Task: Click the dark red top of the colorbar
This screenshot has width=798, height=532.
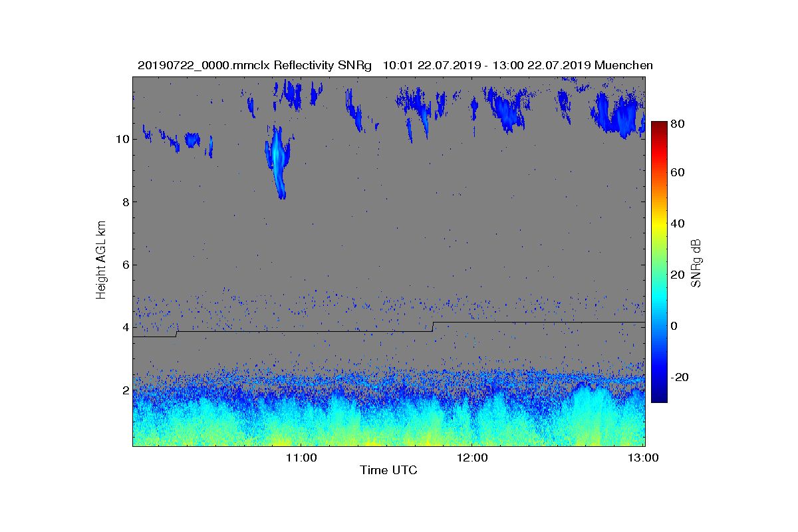Action: (658, 126)
